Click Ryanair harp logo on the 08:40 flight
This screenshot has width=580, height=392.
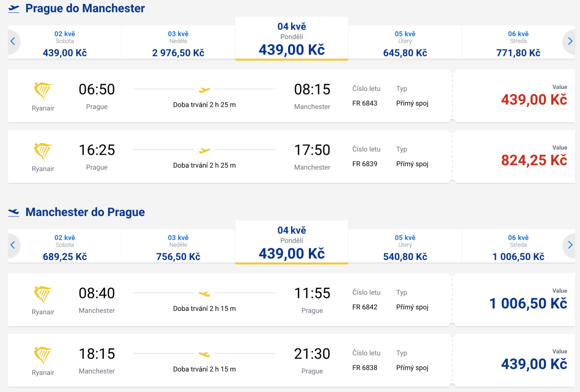[x=43, y=295]
